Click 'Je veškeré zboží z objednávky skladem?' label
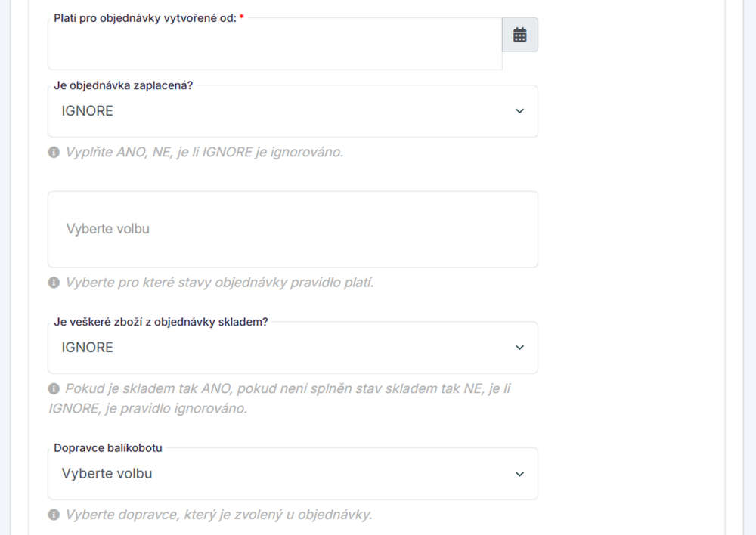 point(161,322)
